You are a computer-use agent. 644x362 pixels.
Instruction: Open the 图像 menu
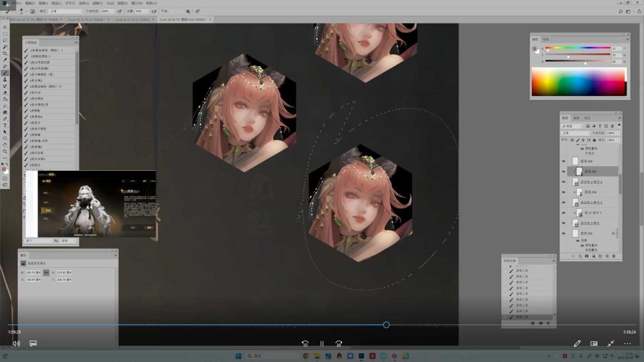point(43,3)
